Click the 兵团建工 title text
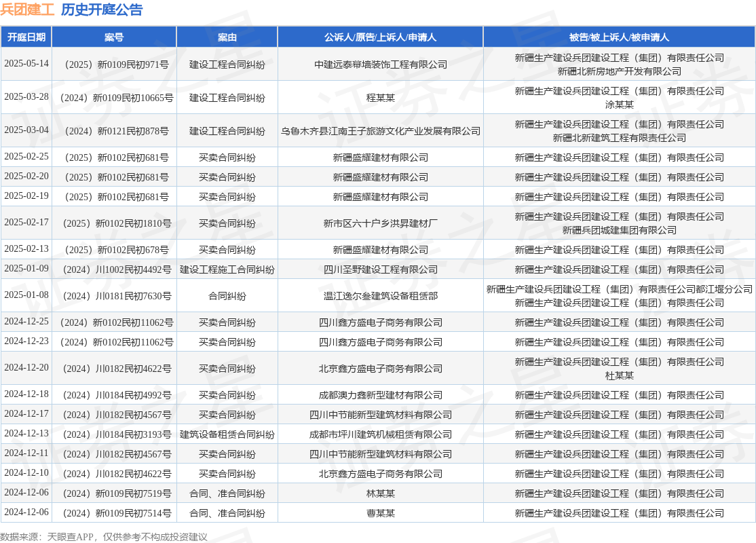This screenshot has width=756, height=543. click(27, 10)
